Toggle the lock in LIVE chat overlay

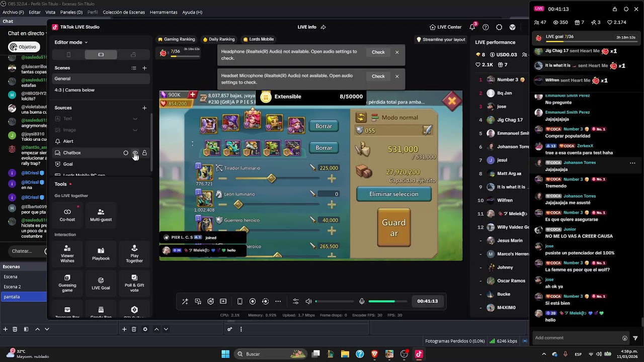[614, 9]
